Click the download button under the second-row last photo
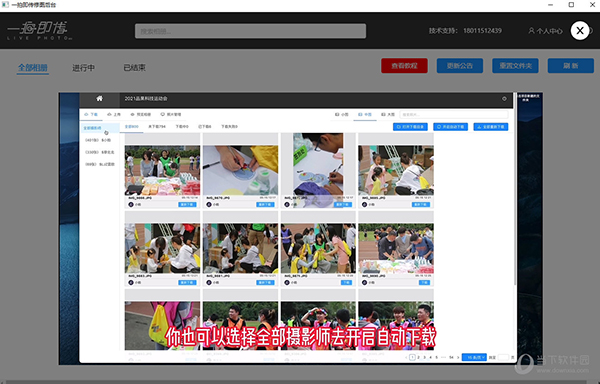This screenshot has height=384, width=600. click(424, 283)
